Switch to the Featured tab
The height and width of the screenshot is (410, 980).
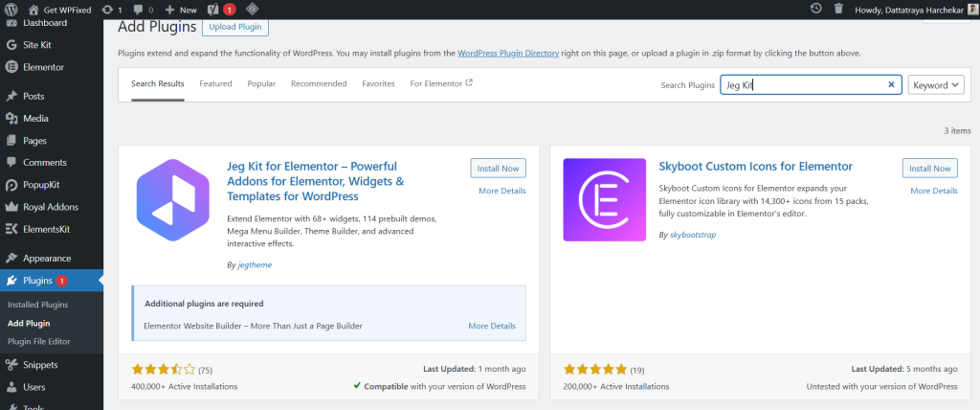[x=215, y=84]
